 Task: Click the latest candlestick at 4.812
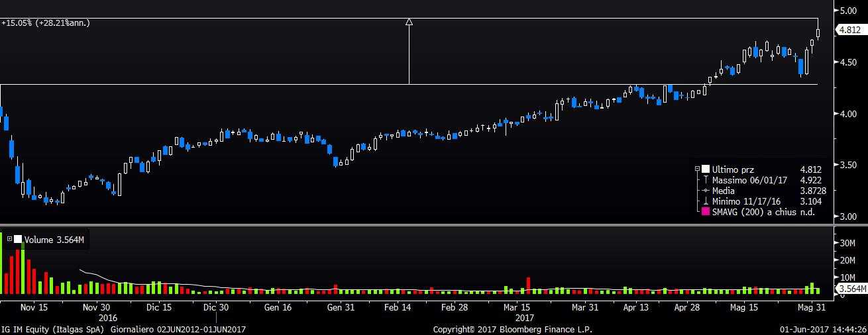pos(818,32)
